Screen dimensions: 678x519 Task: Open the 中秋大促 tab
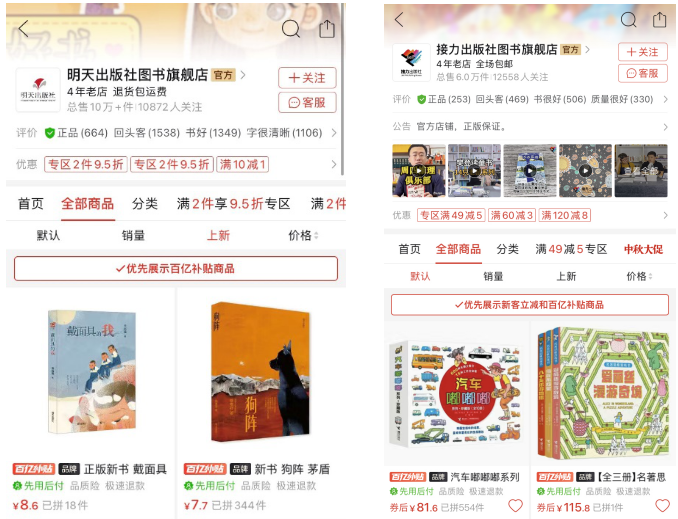click(643, 250)
